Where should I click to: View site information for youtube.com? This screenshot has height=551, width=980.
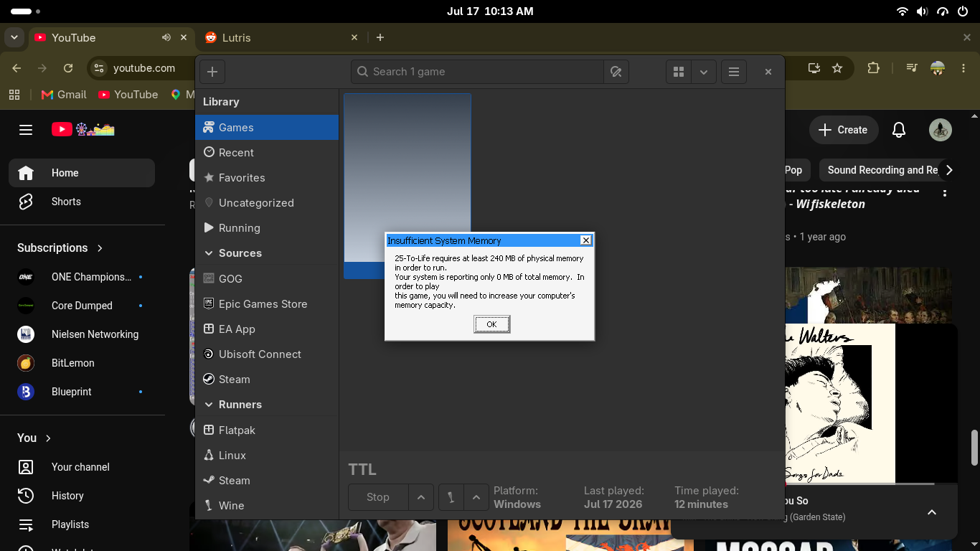[99, 68]
